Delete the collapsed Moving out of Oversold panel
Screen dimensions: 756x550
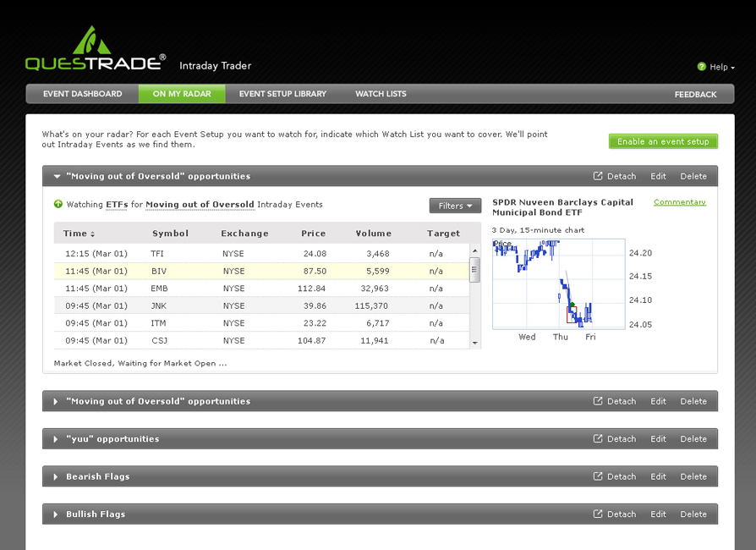pyautogui.click(x=693, y=401)
